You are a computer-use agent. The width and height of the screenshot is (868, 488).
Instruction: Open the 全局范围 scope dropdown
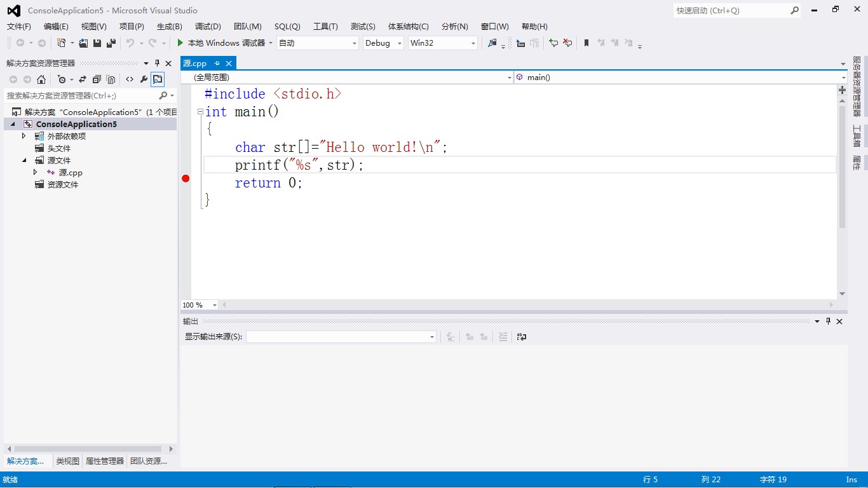(x=347, y=77)
